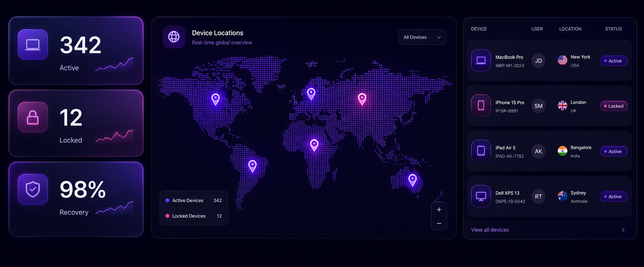Click the 12 locked count
The width and height of the screenshot is (644, 267).
71,117
